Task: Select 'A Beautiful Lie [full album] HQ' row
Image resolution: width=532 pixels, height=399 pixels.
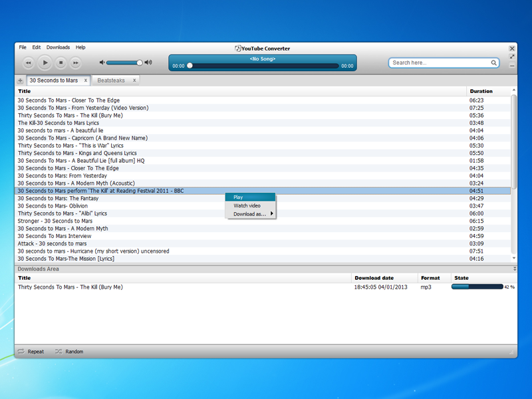Action: 263,160
